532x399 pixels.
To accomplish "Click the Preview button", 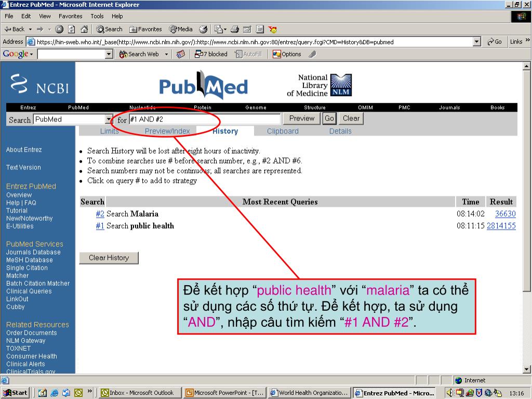I will (302, 118).
